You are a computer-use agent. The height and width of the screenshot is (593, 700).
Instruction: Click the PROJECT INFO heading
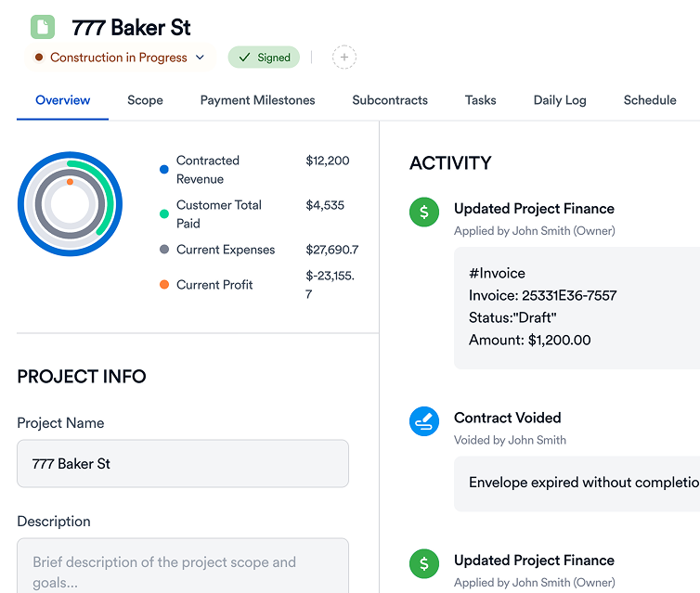(82, 377)
